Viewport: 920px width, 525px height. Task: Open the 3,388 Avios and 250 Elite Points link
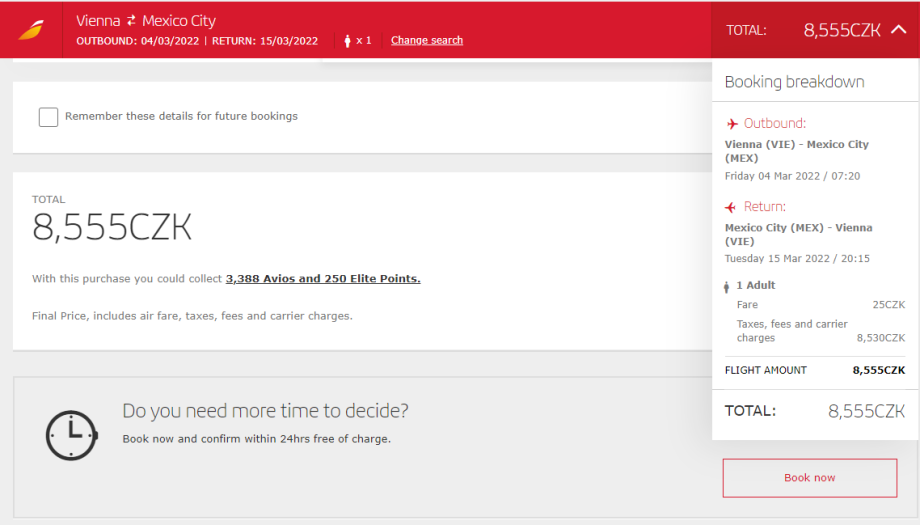(323, 279)
